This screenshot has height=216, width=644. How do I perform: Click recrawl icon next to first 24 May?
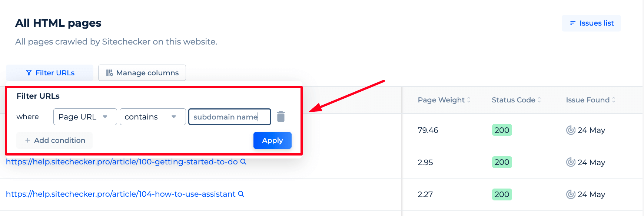click(x=571, y=130)
